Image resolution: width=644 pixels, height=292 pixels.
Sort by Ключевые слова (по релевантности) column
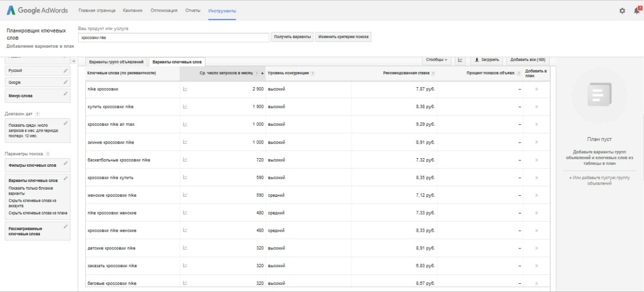click(121, 73)
